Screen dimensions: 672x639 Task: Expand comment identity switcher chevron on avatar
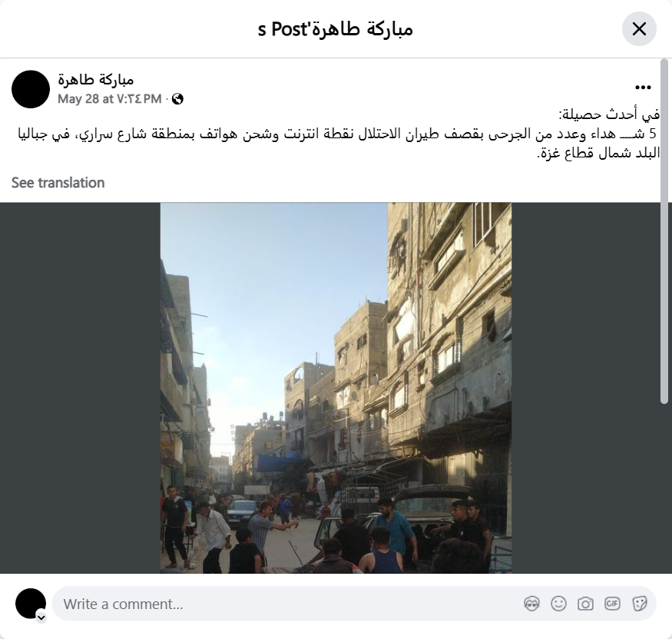coord(41,617)
